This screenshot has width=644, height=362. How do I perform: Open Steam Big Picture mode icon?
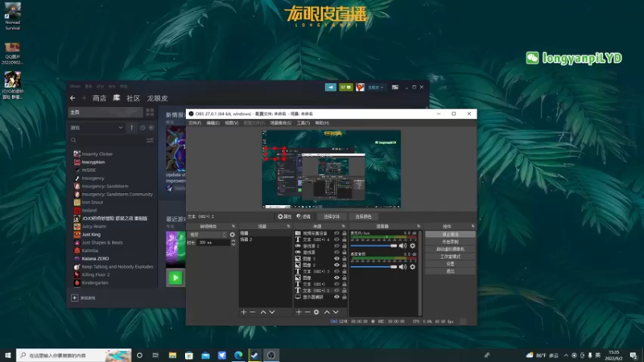395,87
